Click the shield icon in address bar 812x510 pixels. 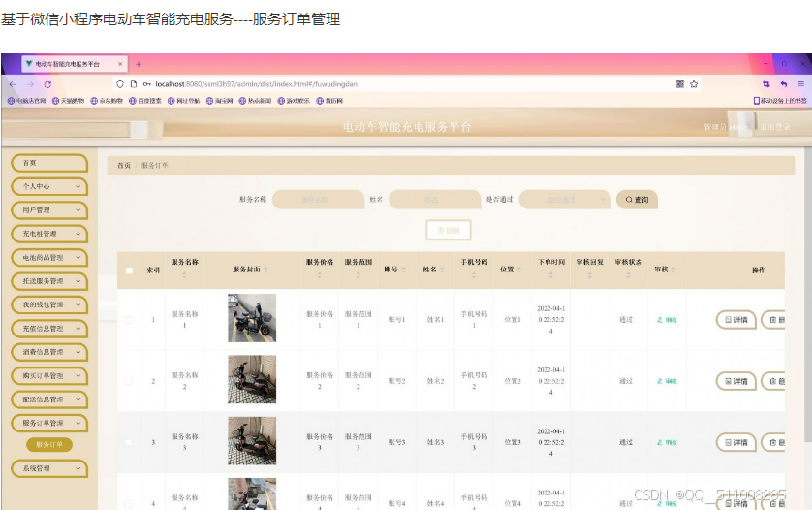(x=120, y=84)
